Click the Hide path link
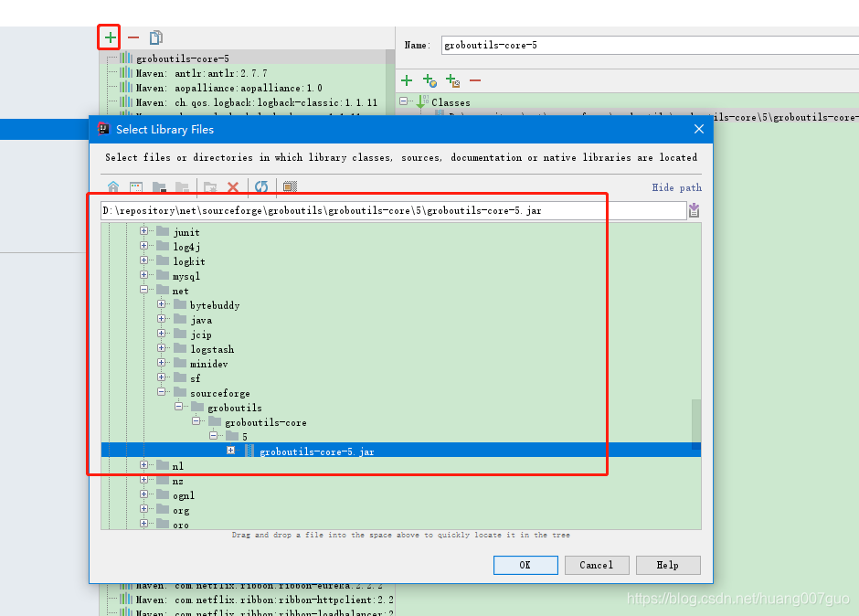Viewport: 859px width, 616px height. click(x=676, y=187)
